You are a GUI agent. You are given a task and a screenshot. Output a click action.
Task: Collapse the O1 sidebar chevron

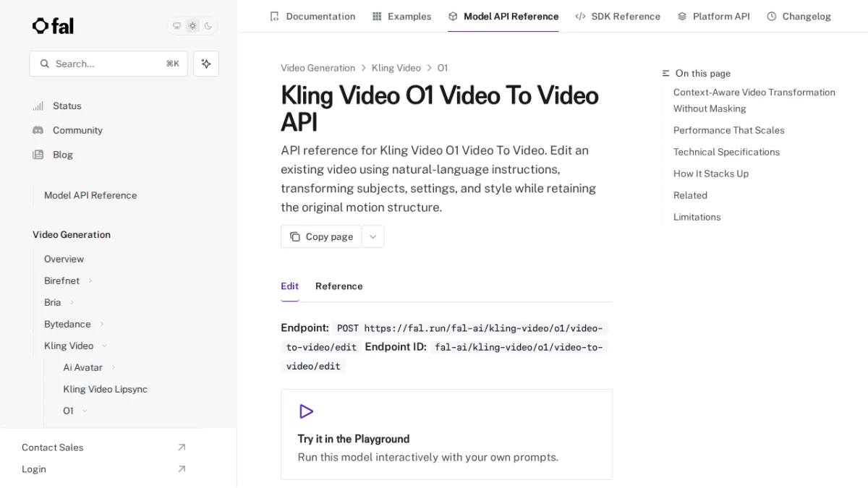click(85, 411)
